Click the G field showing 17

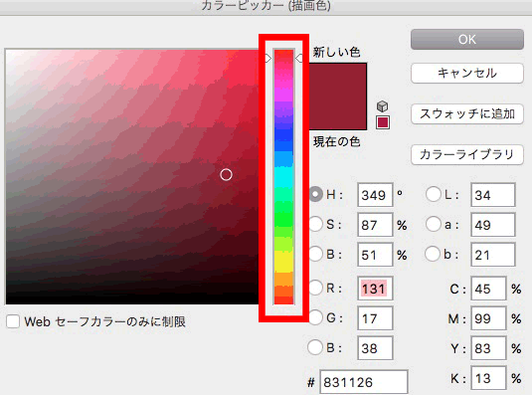click(x=375, y=318)
